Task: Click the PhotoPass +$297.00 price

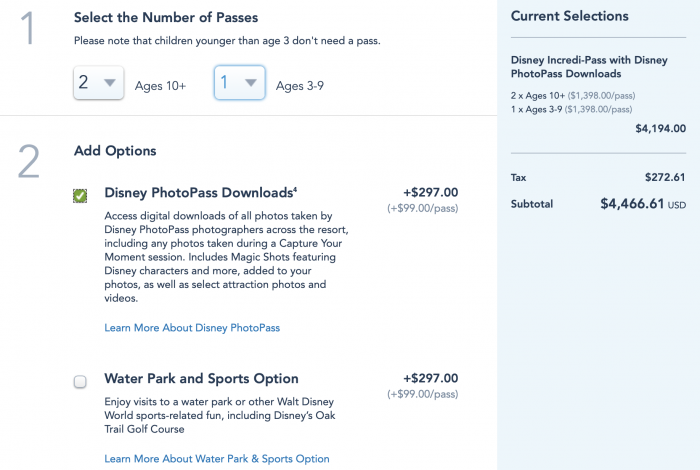Action: click(x=430, y=192)
